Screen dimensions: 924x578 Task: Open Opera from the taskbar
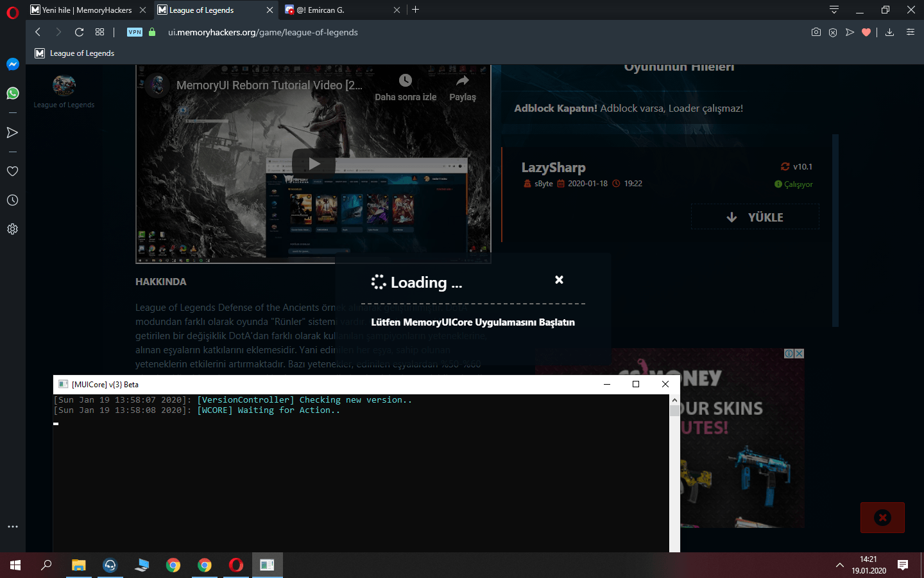click(x=235, y=565)
